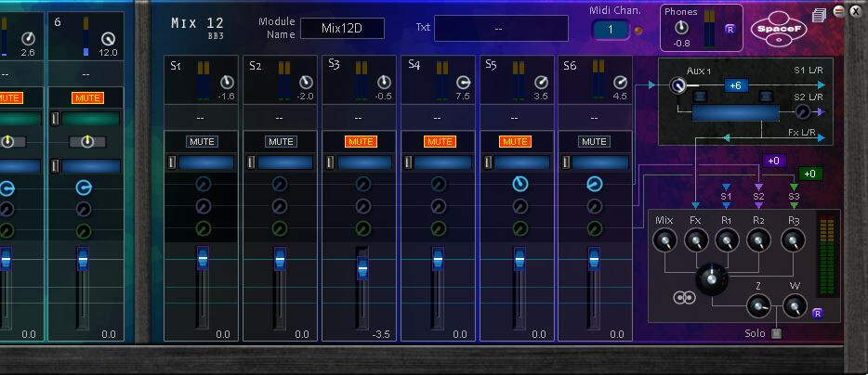Screen dimensions: 868x375
Task: Click the S3 gain knob reading -0.5
Action: pyautogui.click(x=384, y=83)
